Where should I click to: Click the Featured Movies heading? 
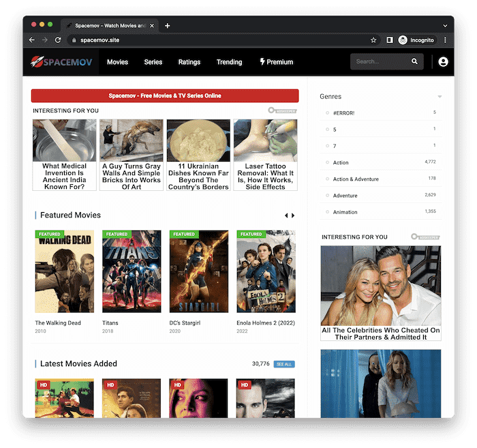[x=70, y=215]
